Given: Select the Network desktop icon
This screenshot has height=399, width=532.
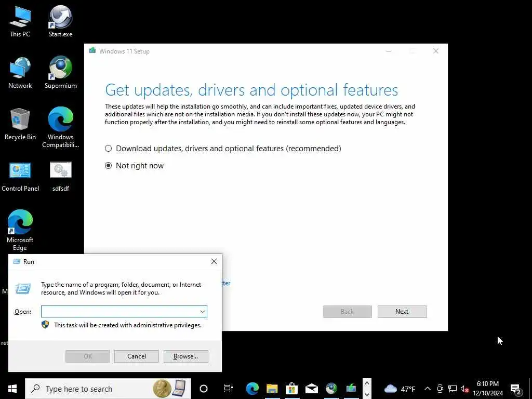Looking at the screenshot, I should (20, 73).
